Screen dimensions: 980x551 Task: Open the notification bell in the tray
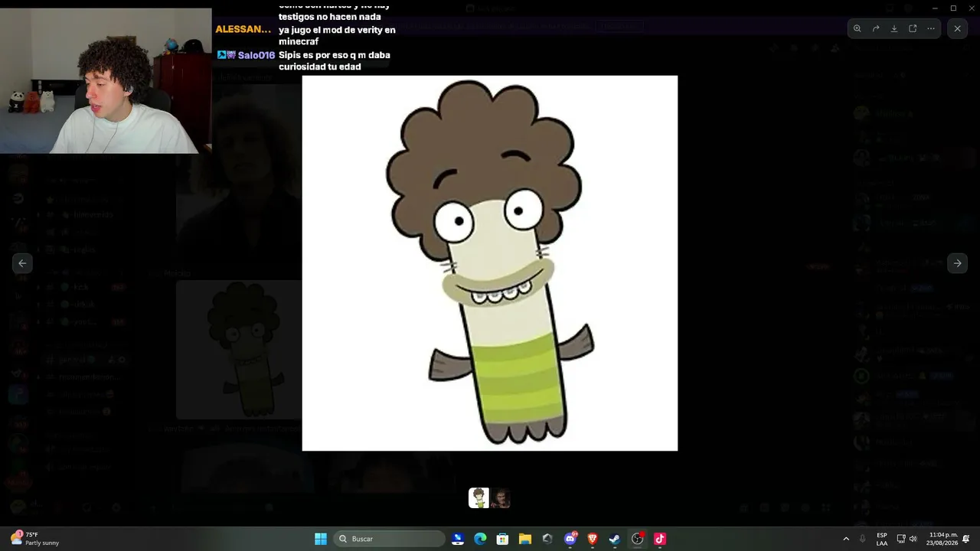(966, 539)
